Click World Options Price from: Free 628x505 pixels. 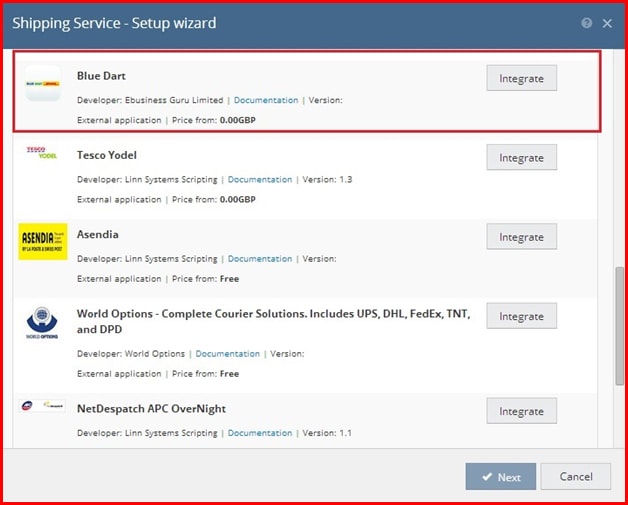[205, 374]
